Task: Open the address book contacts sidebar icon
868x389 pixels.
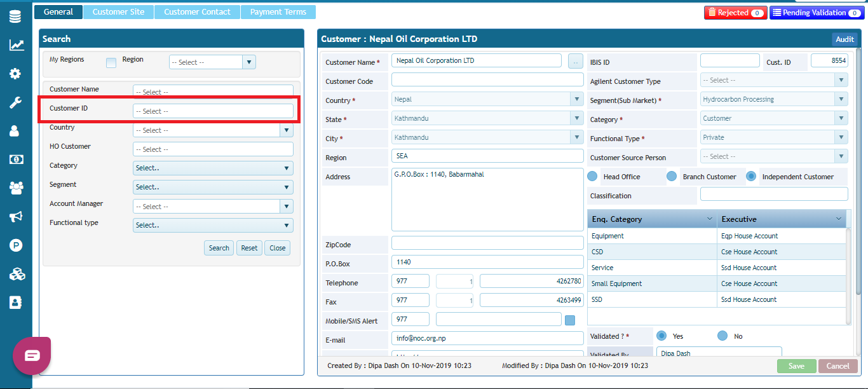Action: 15,303
